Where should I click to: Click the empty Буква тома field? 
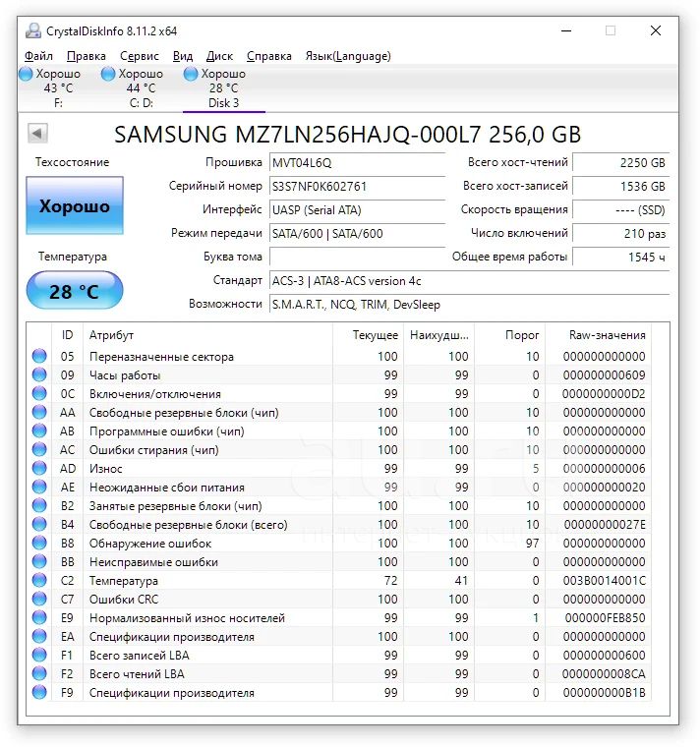(x=357, y=257)
